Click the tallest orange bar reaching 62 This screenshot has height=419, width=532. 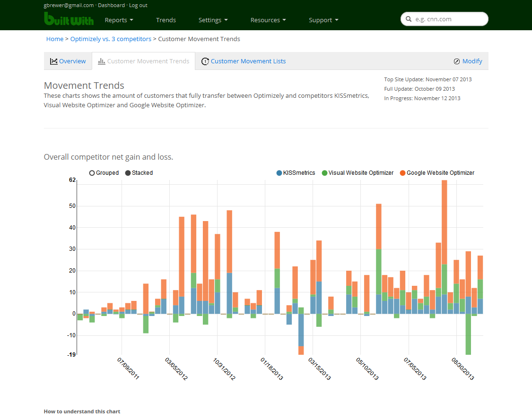pos(445,222)
